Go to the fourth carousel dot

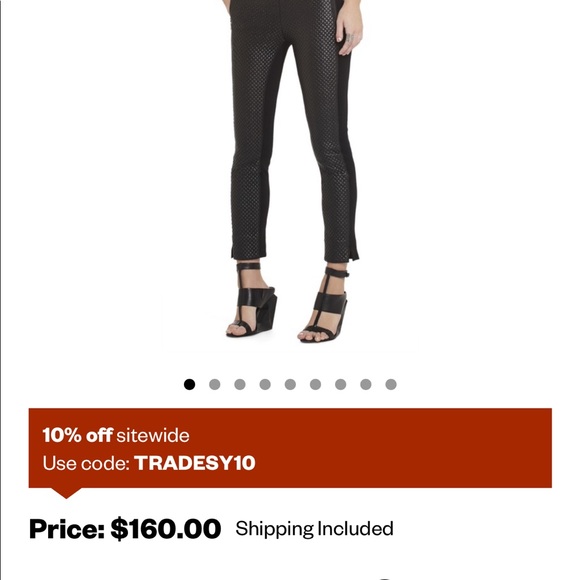tap(265, 384)
